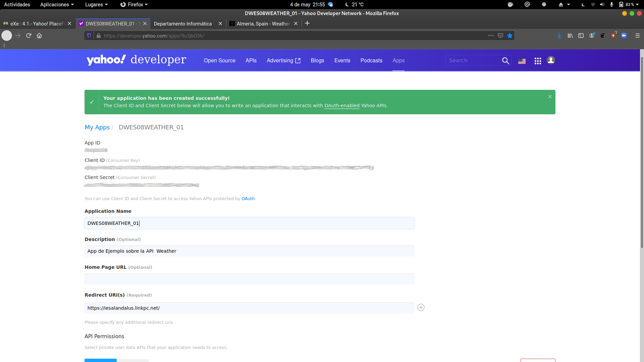Go to Events section
The width and height of the screenshot is (644, 362).
point(342,61)
